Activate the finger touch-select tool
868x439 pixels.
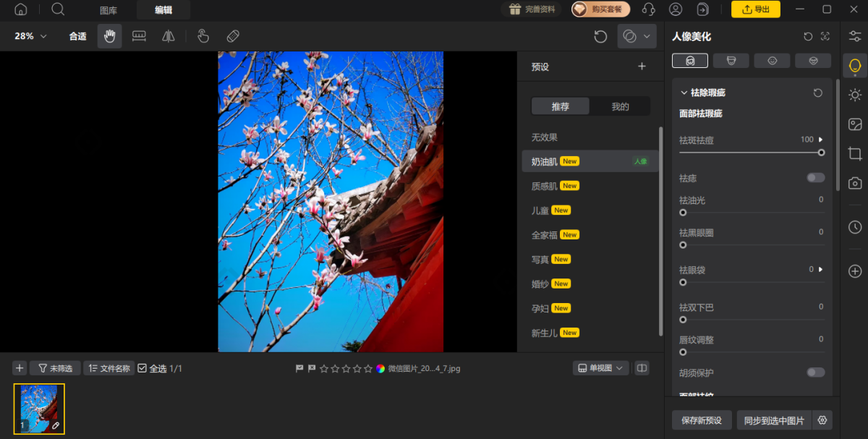203,36
